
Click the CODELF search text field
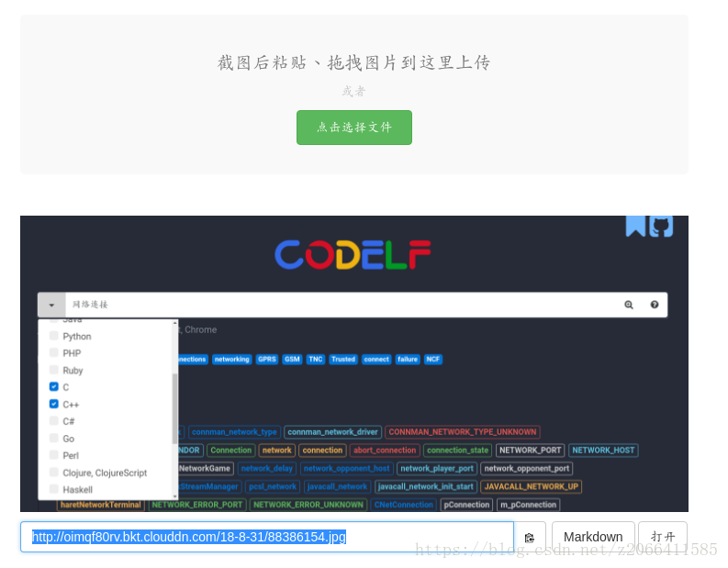tap(342, 305)
